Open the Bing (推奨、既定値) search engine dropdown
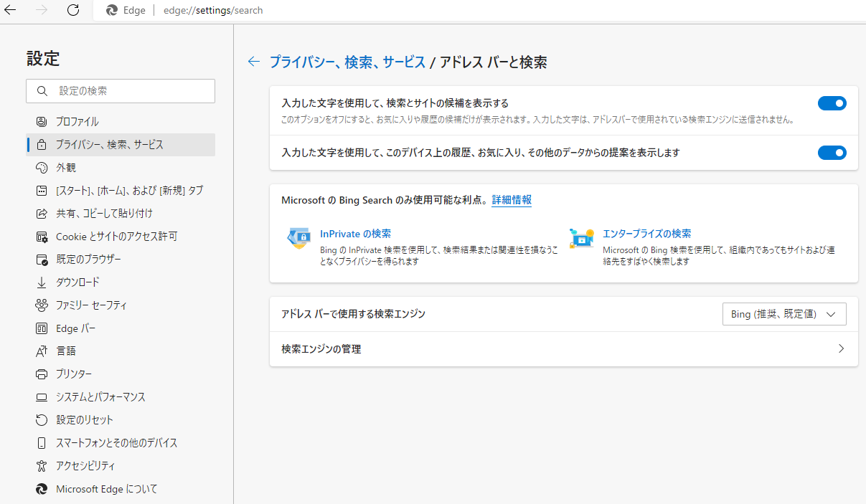 coord(784,314)
